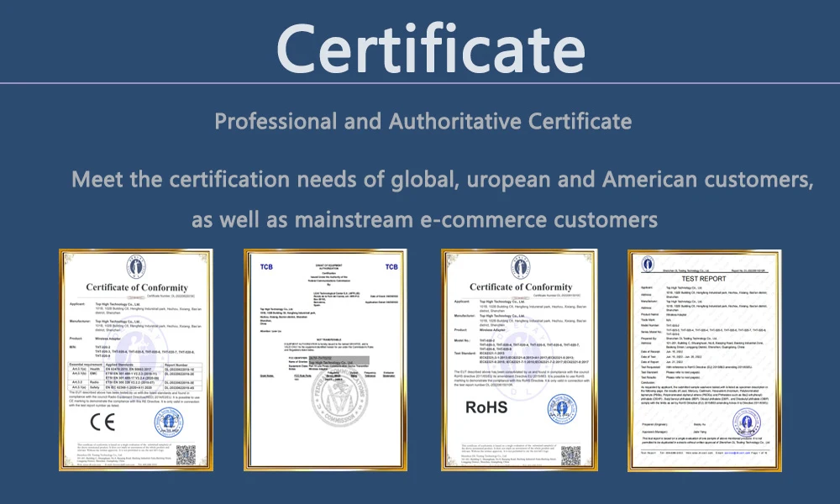The image size is (840, 504).
Task: Click the QR code on the CE certificate
Action: click(186, 454)
